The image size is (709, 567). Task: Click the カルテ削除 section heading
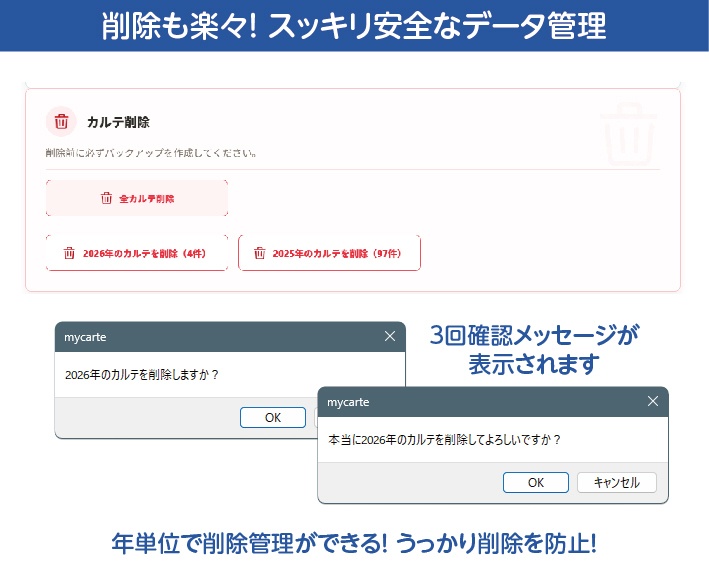118,122
